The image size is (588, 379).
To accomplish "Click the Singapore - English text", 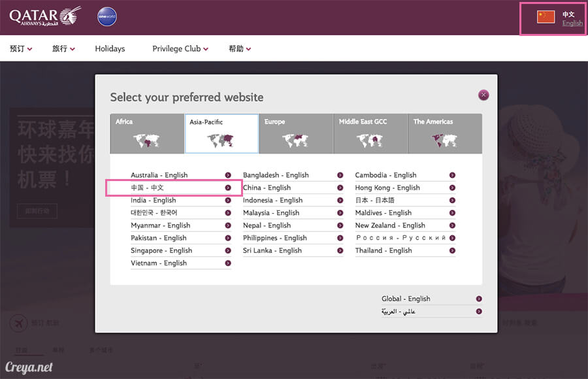I will [161, 251].
